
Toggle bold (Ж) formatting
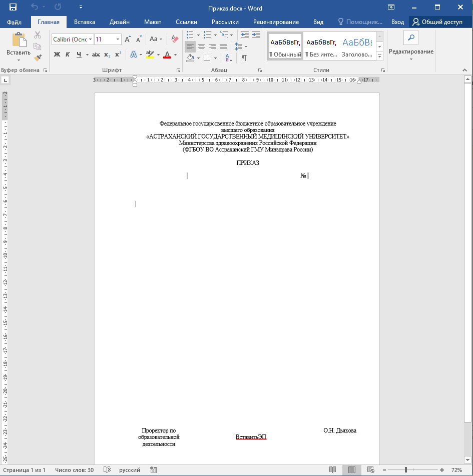[x=57, y=54]
